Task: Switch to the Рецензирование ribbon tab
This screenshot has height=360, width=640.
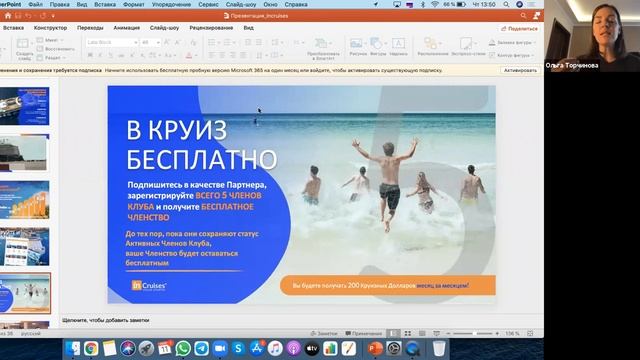Action: pyautogui.click(x=211, y=28)
